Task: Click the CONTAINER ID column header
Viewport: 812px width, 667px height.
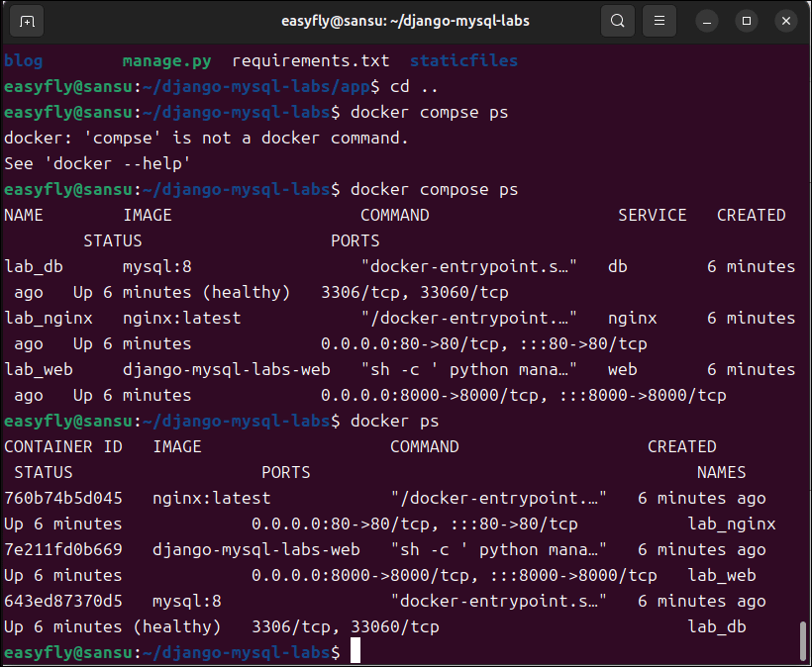Action: [x=63, y=447]
